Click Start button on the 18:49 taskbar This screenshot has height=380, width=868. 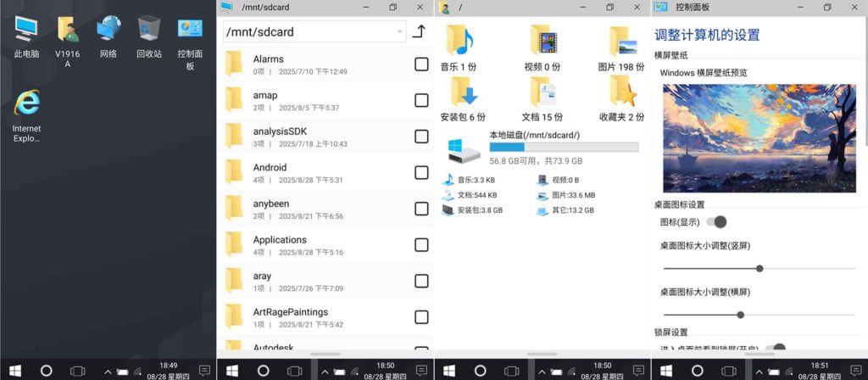(14, 370)
